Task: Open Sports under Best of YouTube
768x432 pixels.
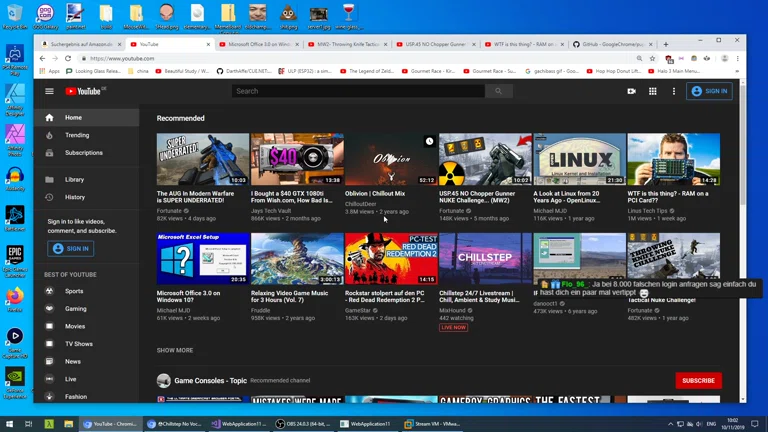Action: (x=87, y=291)
